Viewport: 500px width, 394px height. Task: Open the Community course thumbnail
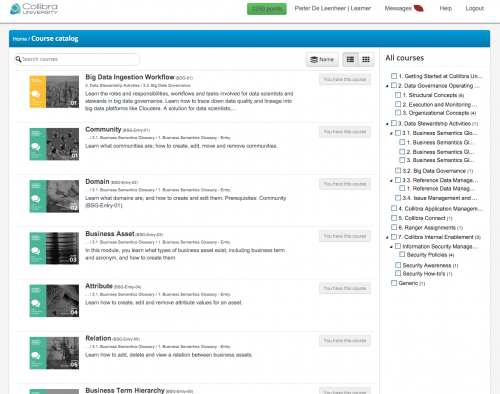point(54,144)
